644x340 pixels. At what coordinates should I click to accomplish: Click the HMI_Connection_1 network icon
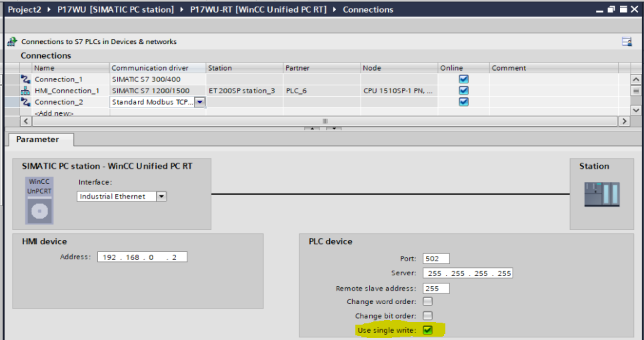(x=25, y=91)
